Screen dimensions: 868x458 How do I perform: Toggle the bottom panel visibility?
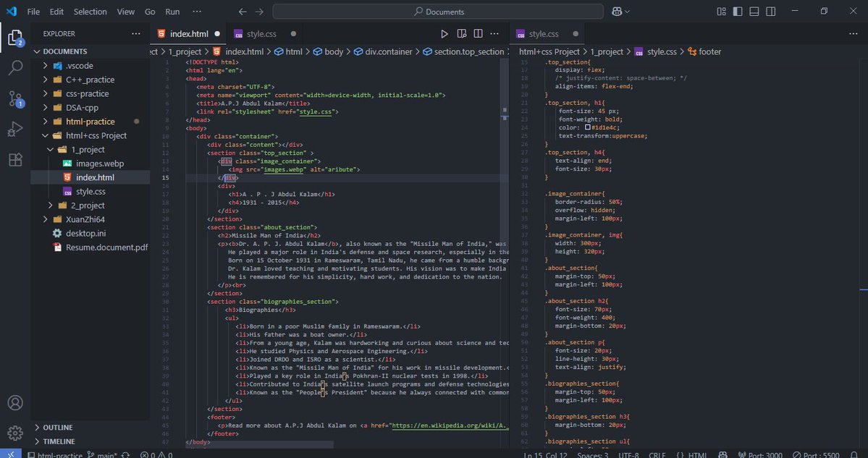[754, 12]
